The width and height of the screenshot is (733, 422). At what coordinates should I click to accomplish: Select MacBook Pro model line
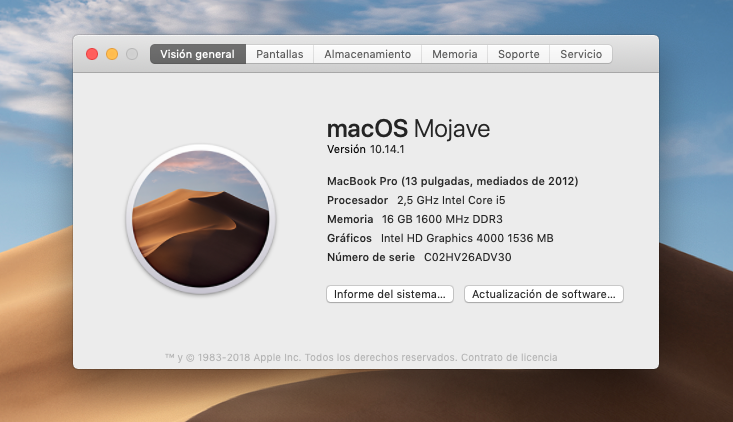point(453,181)
